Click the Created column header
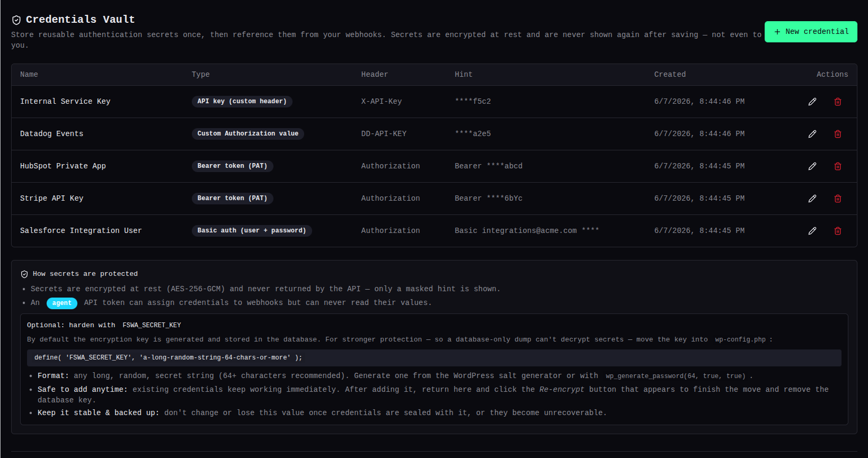The width and height of the screenshot is (868, 458). coord(670,75)
